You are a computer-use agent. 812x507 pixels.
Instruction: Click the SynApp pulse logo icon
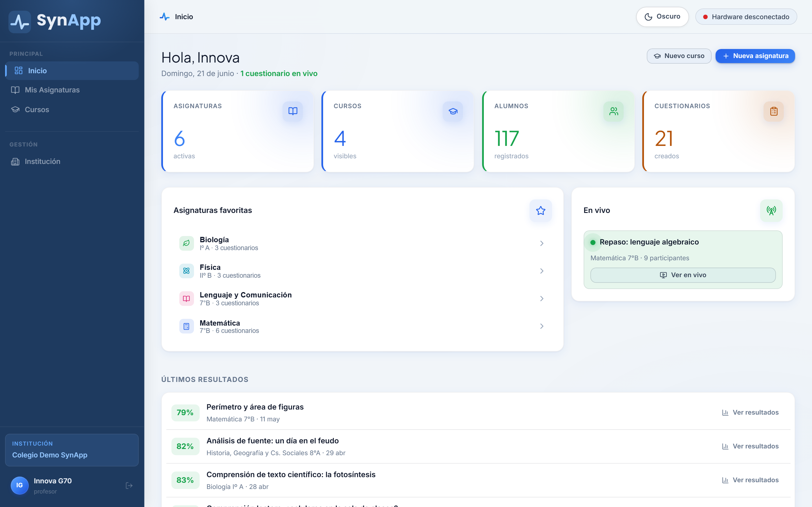pyautogui.click(x=20, y=21)
